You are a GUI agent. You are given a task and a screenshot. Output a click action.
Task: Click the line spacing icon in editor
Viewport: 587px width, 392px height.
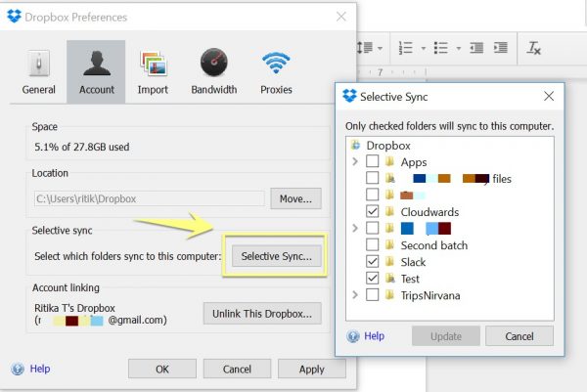point(365,48)
